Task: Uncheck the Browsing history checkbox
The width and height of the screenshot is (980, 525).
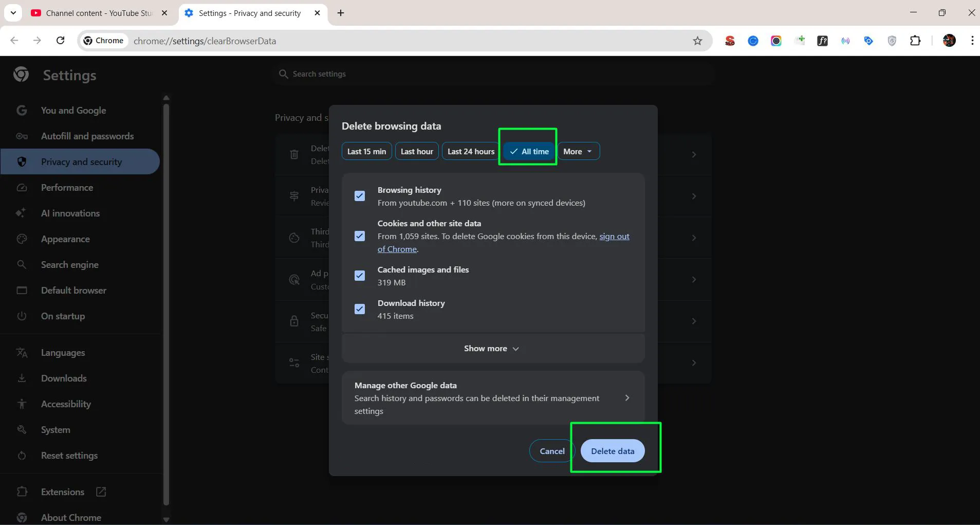Action: point(359,196)
